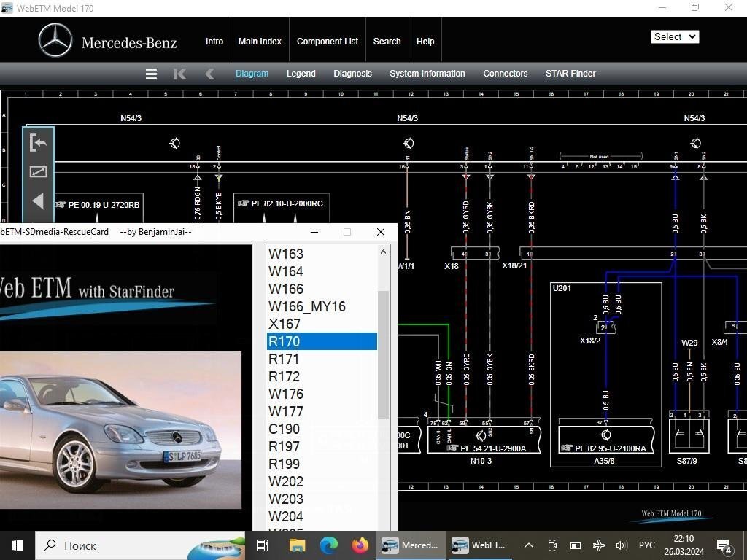Click the hamburger menu icon in toolbar

pyautogui.click(x=151, y=74)
